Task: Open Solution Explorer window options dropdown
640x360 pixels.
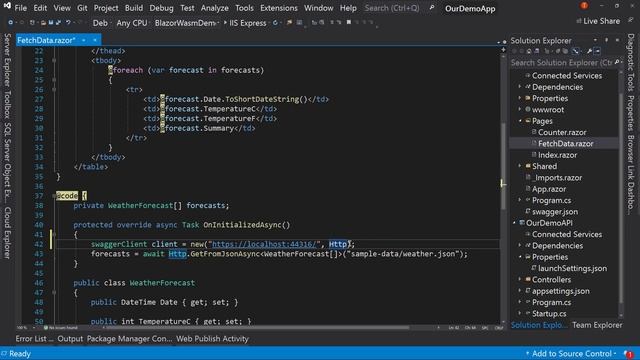Action: point(595,40)
